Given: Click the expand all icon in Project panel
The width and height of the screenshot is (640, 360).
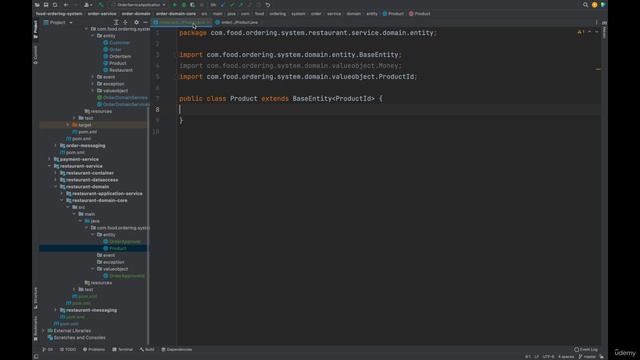Looking at the screenshot, I should coord(116,22).
